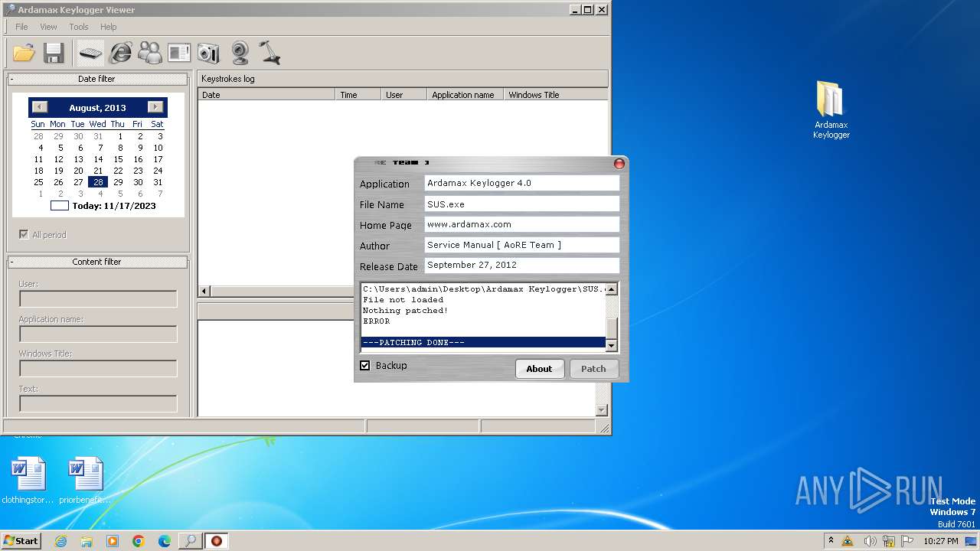
Task: Toggle the Backup checkbox in patcher
Action: point(365,365)
